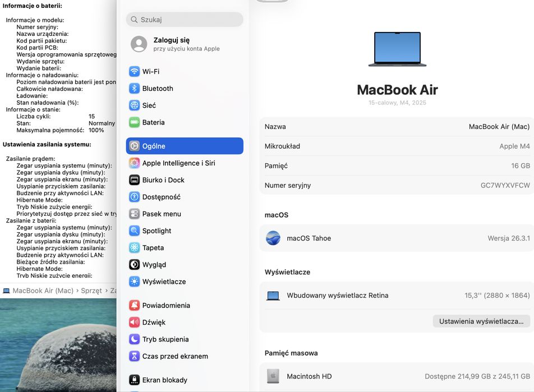Image resolution: width=534 pixels, height=392 pixels.
Task: Select the Dźwięk speaker icon
Action: point(134,322)
